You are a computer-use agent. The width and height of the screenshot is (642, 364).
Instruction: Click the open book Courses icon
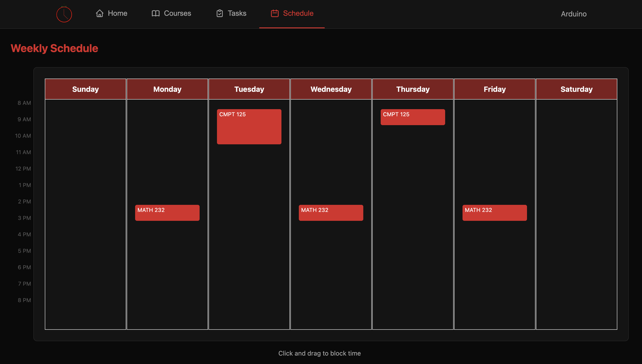pos(155,13)
